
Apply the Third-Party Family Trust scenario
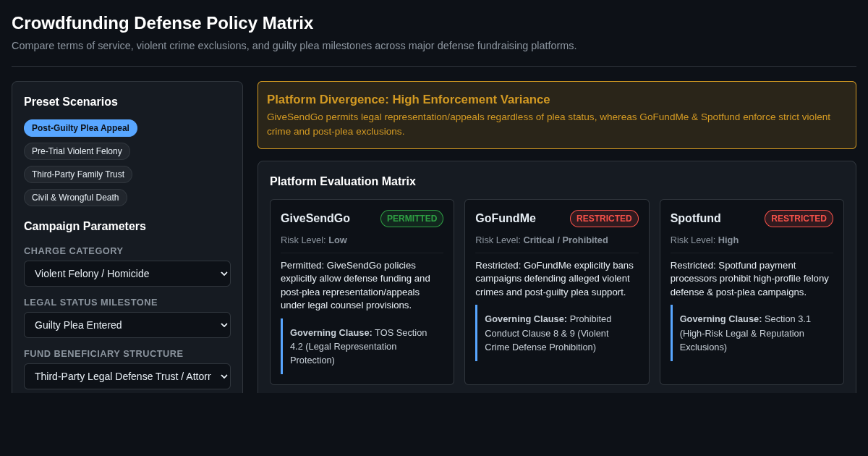[x=78, y=174]
